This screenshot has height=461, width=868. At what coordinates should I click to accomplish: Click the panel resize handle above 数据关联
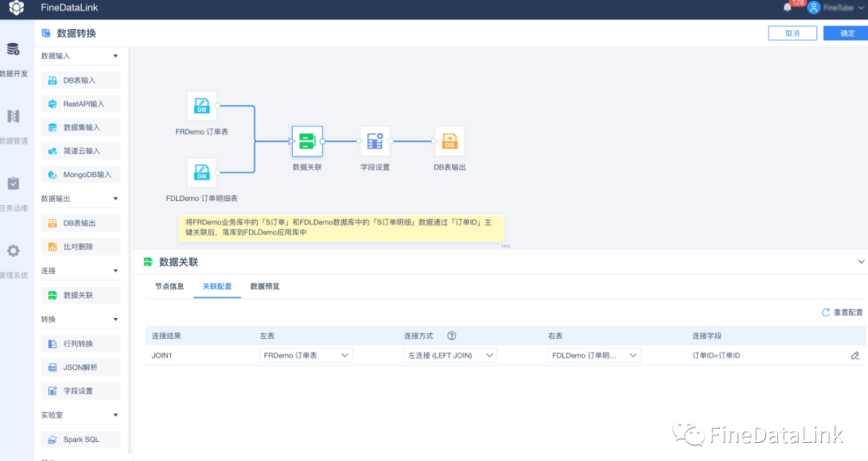pyautogui.click(x=505, y=246)
